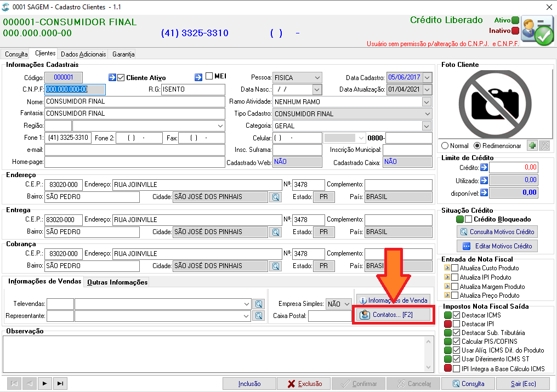Click Consulta Motivos Crédito button
This screenshot has height=392, width=557.
pos(497,232)
